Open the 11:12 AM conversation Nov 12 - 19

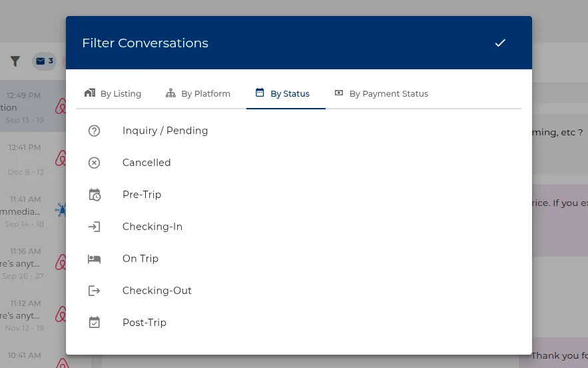point(33,315)
